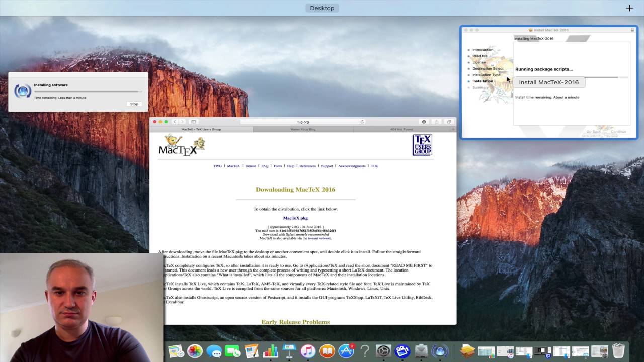Viewport: 644px width, 362px height.
Task: Open the Safari share button
Action: click(436, 122)
